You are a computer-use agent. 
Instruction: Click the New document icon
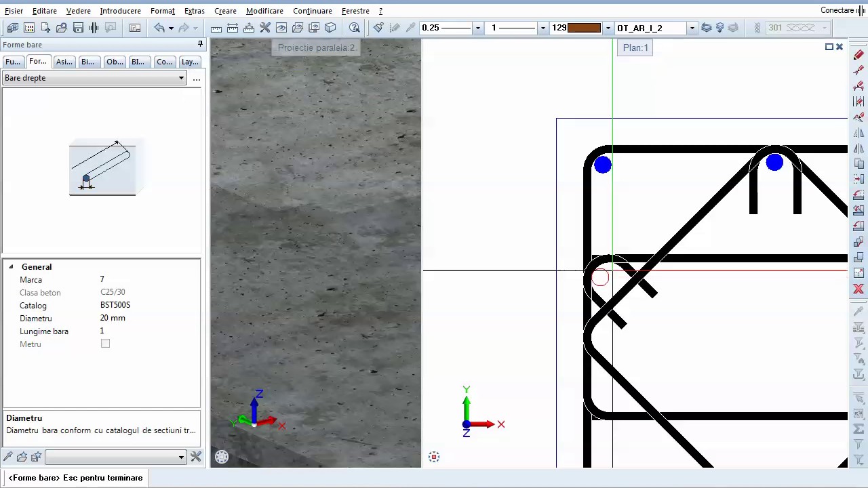pyautogui.click(x=45, y=28)
